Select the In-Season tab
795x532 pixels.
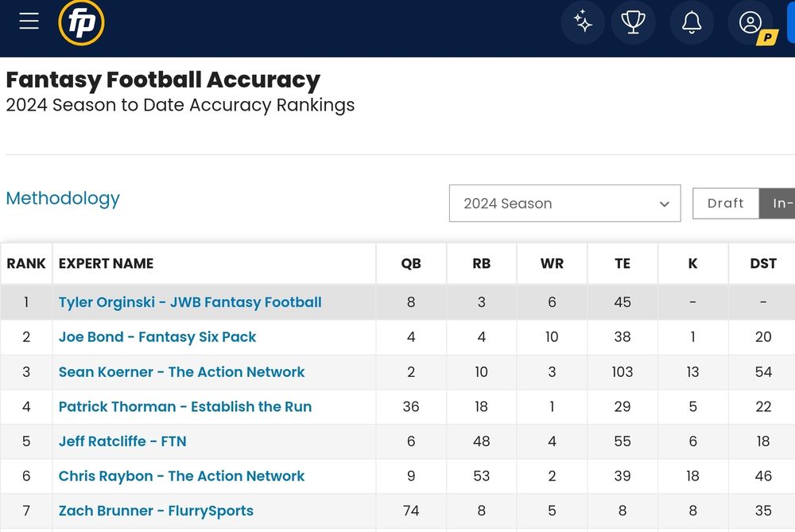coord(778,204)
